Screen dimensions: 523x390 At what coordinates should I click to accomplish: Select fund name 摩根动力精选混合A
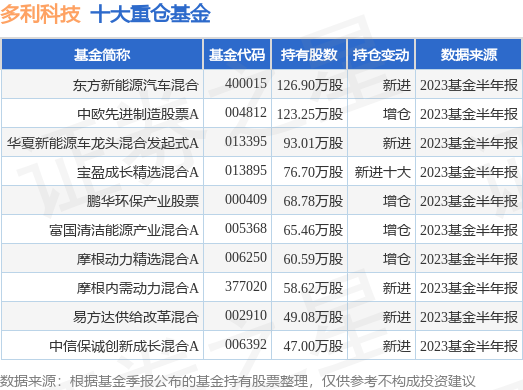138,259
